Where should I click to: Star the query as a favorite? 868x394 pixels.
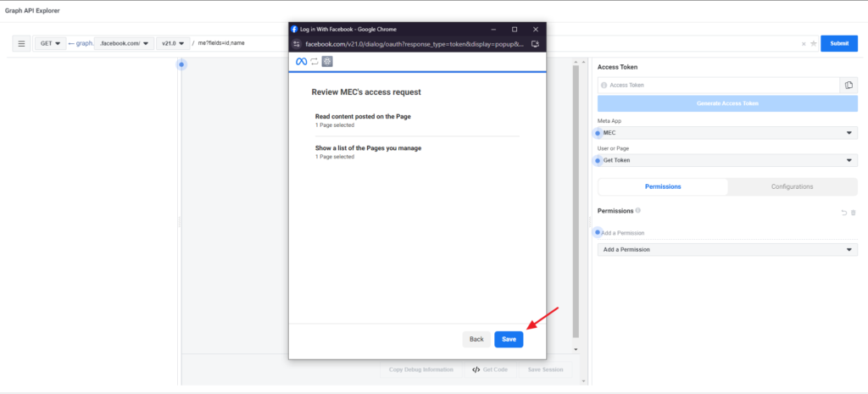tap(814, 43)
